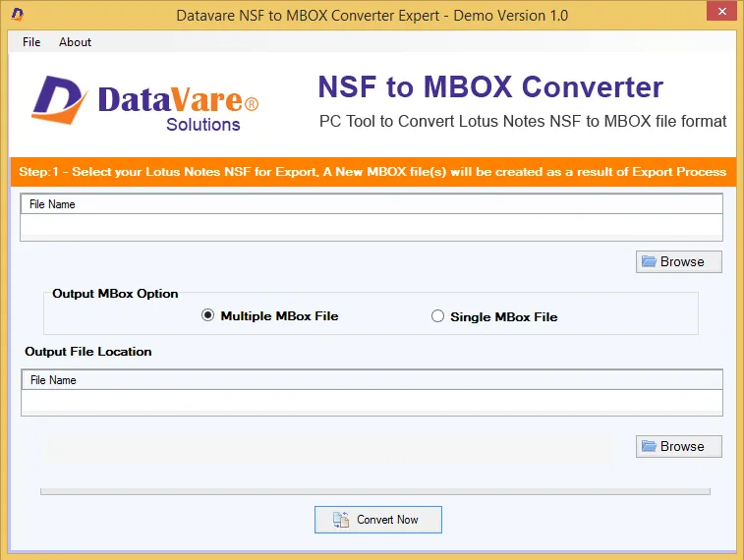
Task: Select the Single MBox File option
Action: coord(494,316)
